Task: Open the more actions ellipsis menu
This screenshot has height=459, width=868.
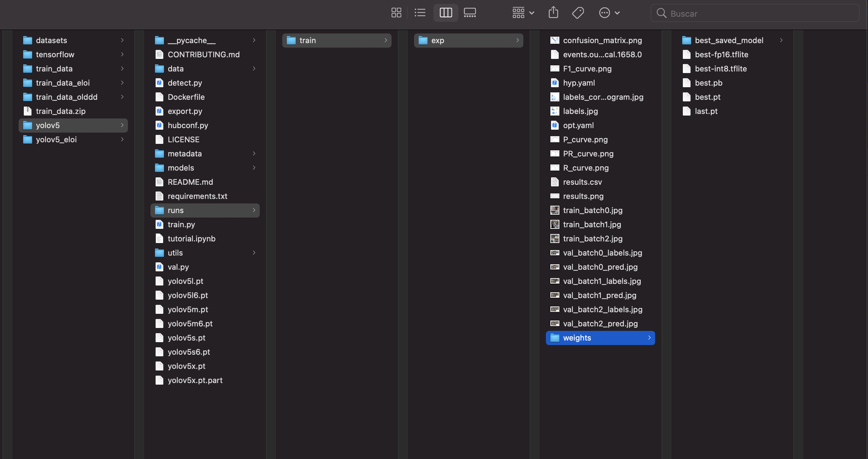Action: pyautogui.click(x=609, y=13)
